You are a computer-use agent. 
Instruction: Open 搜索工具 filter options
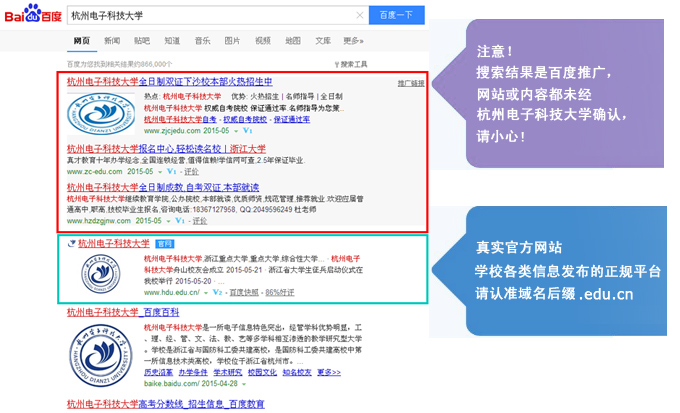[x=351, y=64]
